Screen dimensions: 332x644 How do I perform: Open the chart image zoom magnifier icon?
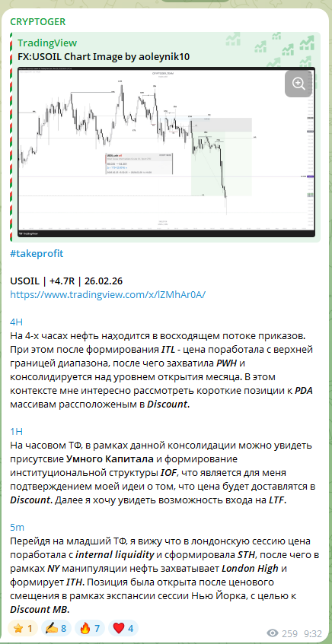pos(298,84)
